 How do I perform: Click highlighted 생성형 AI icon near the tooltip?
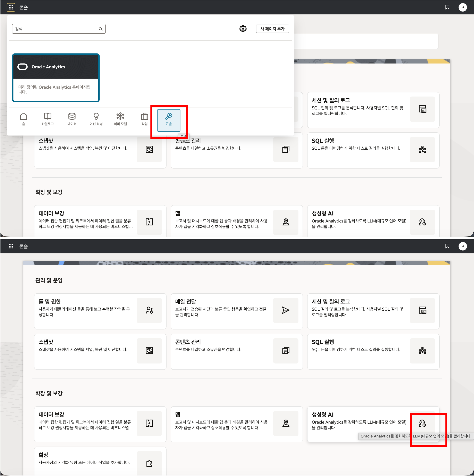pyautogui.click(x=422, y=423)
